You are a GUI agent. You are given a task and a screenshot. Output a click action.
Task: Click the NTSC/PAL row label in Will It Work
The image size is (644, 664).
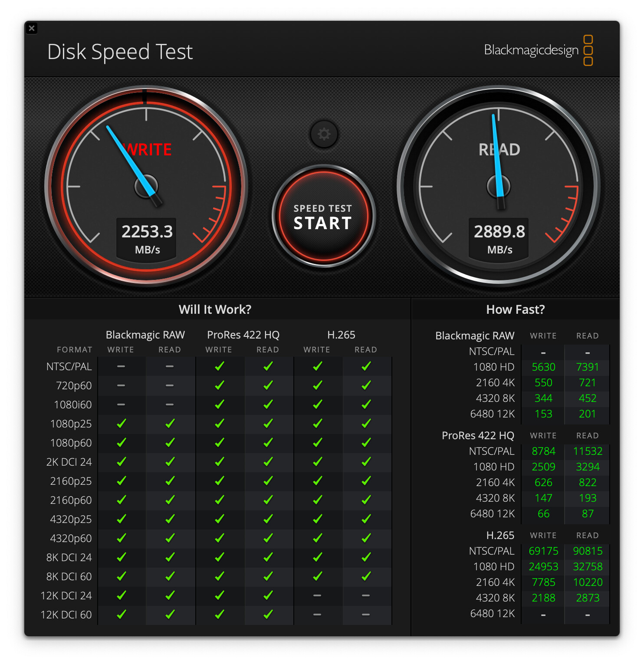point(69,367)
